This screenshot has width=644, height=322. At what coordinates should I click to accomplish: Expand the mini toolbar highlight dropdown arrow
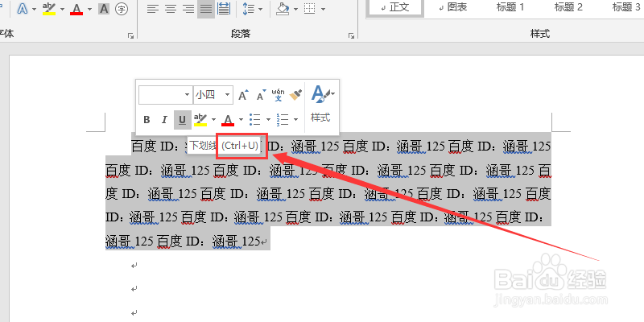[x=213, y=120]
